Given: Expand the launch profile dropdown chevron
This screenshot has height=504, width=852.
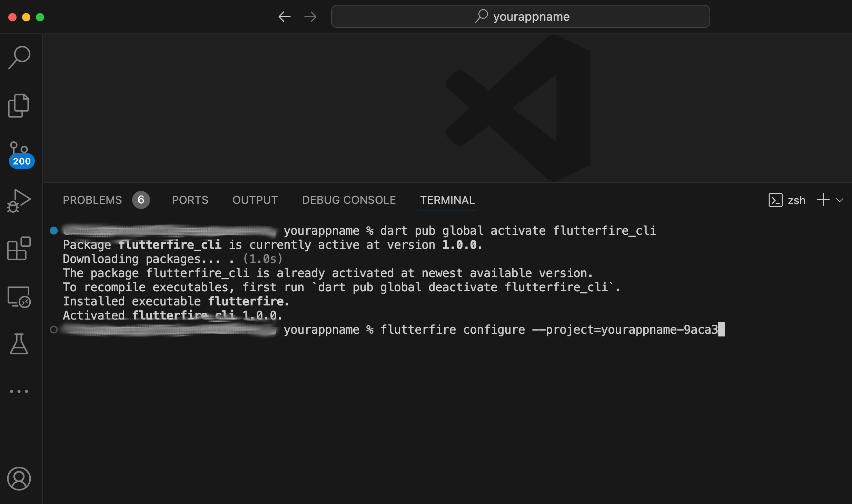Looking at the screenshot, I should 840,200.
